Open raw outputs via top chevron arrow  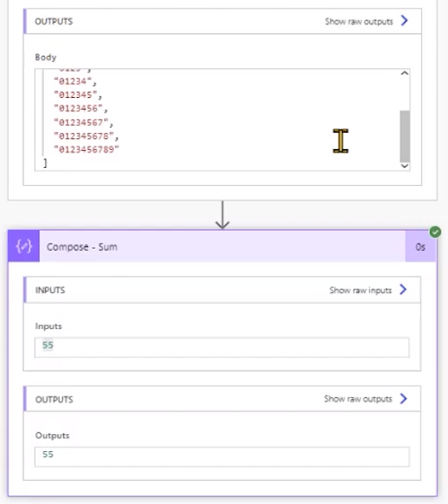pyautogui.click(x=404, y=21)
